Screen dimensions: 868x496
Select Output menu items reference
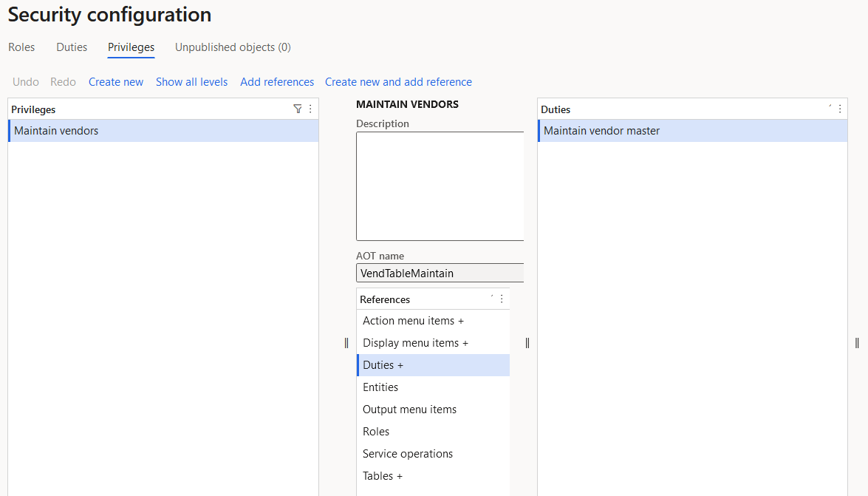[x=434, y=410]
